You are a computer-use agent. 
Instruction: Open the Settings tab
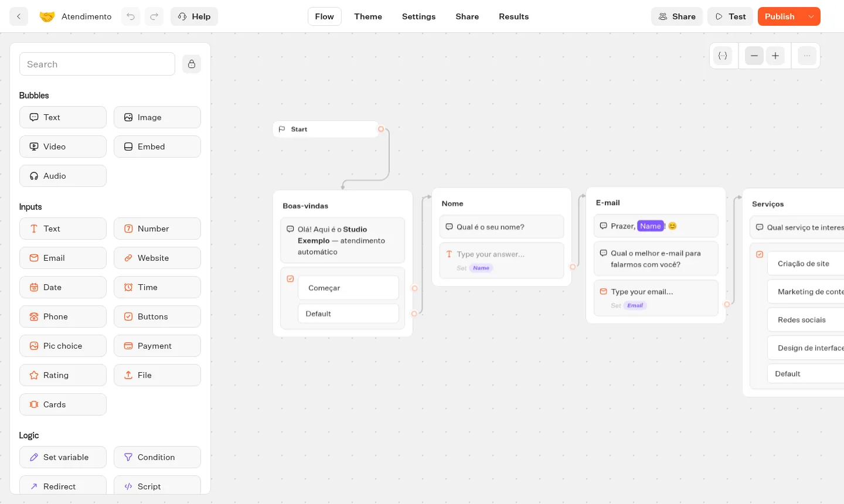point(419,16)
